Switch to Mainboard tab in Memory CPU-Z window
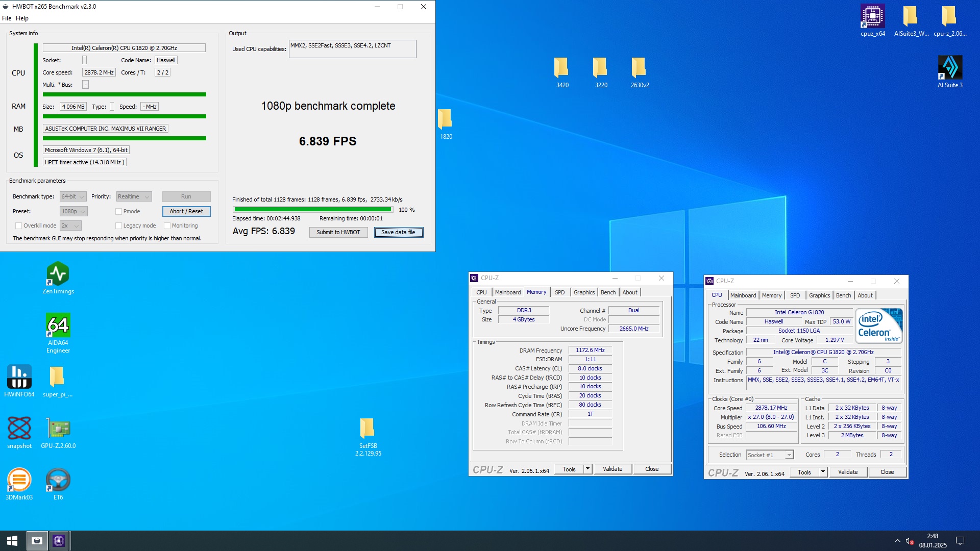980x551 pixels. [508, 292]
